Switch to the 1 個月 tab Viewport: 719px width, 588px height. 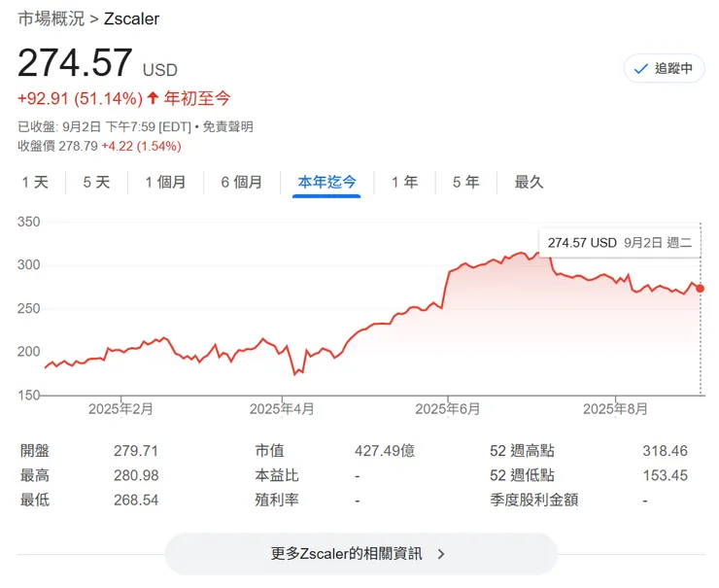click(x=165, y=182)
